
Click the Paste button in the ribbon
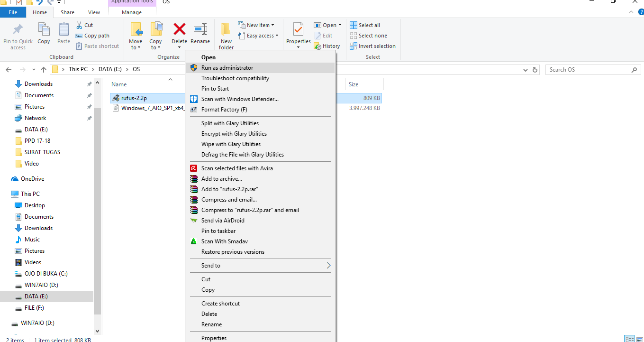(x=64, y=34)
